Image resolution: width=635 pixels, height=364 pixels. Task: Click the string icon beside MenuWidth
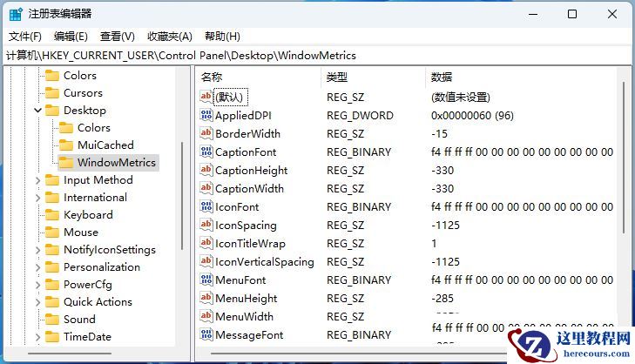tap(206, 316)
